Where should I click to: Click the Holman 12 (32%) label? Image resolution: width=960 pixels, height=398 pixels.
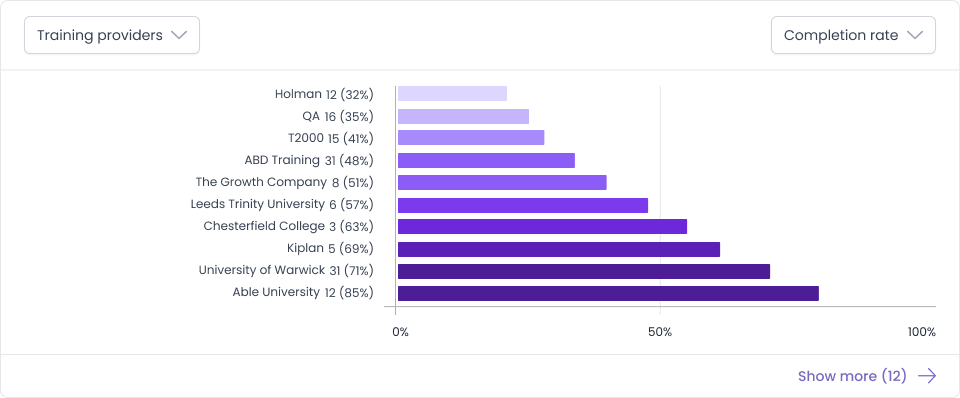324,94
